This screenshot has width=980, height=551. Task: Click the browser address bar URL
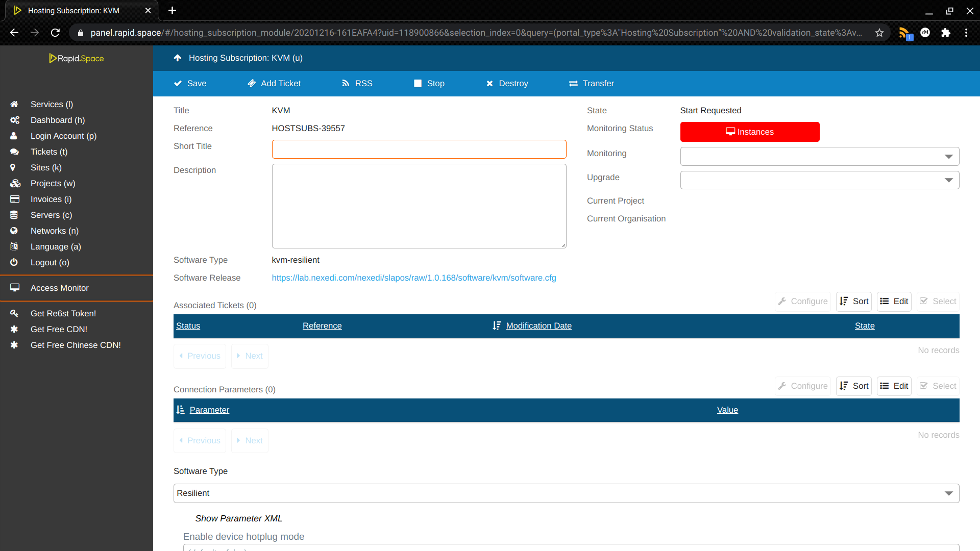(476, 33)
